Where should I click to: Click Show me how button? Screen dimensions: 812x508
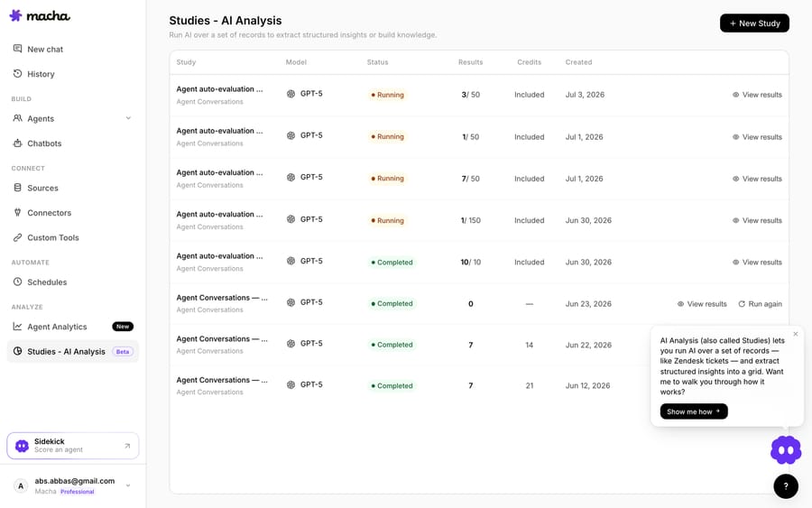coord(694,411)
